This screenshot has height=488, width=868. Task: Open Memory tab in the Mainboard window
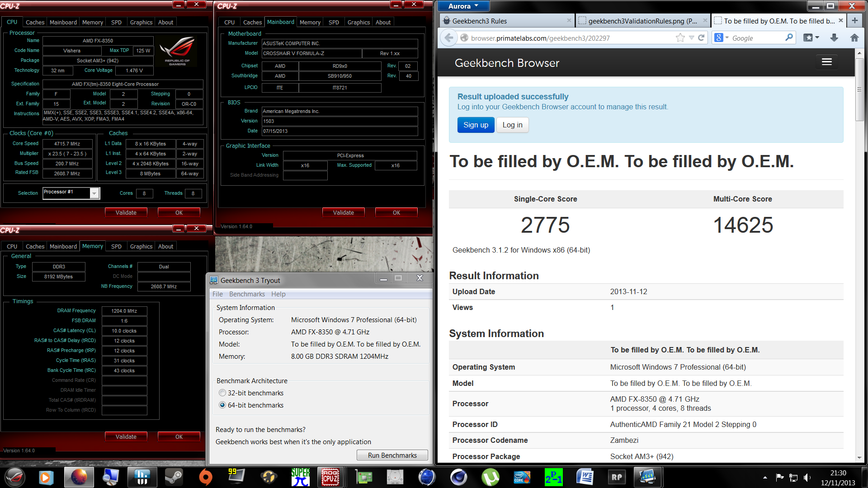pos(310,22)
